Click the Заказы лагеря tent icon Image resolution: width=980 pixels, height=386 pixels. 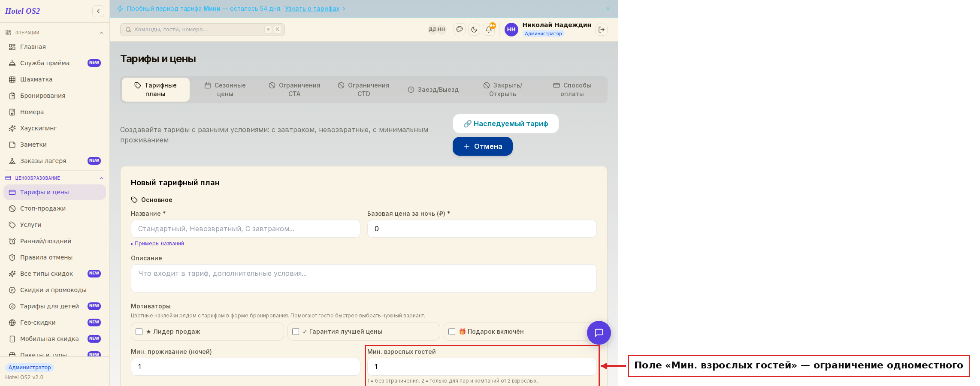tap(12, 161)
